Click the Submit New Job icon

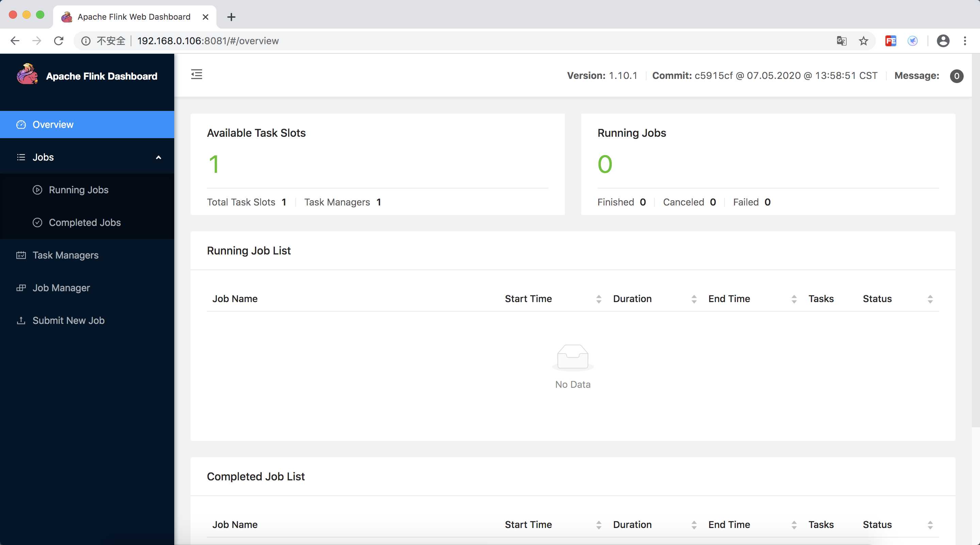[x=21, y=320]
